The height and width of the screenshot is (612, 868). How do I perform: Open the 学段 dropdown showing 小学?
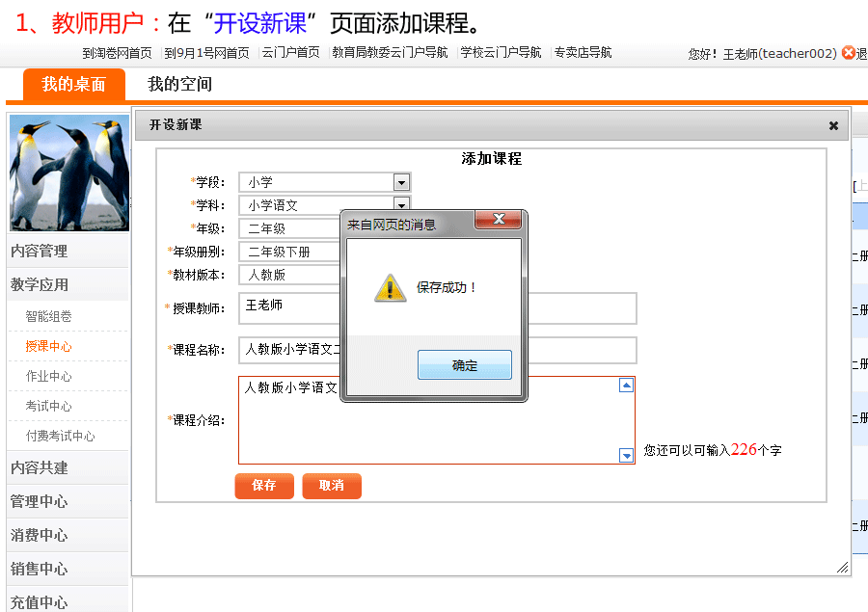401,182
